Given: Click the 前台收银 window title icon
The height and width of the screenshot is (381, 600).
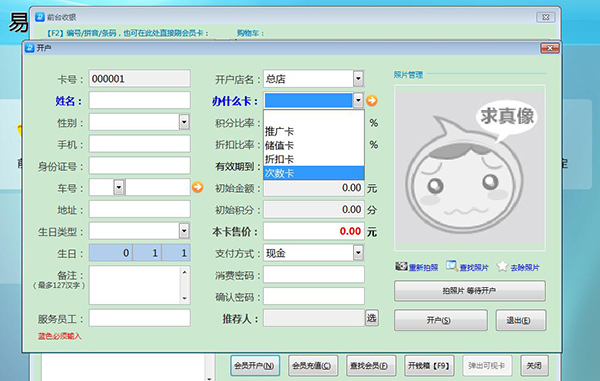Looking at the screenshot, I should coord(40,17).
